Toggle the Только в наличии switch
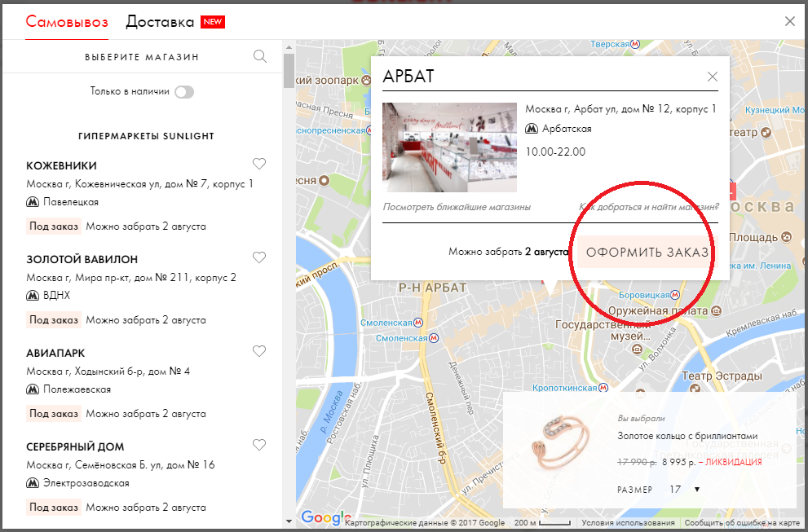808x532 pixels. pos(184,92)
